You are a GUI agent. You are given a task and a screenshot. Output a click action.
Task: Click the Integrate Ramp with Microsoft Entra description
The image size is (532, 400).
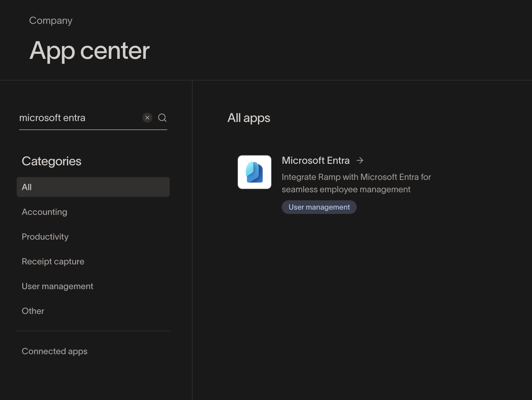click(x=356, y=183)
